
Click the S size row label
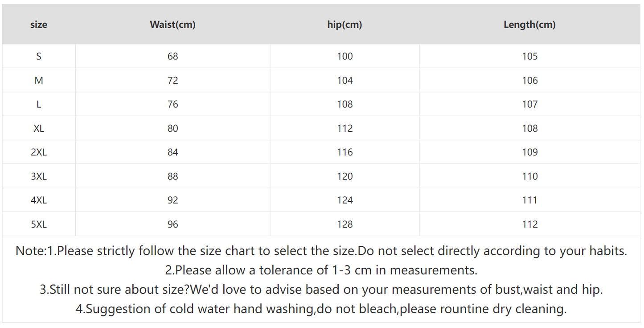click(39, 57)
